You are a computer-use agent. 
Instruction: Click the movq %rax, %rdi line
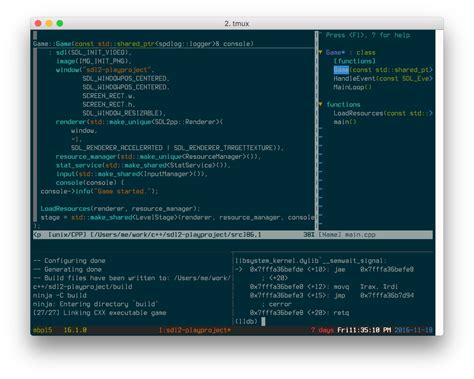click(x=324, y=287)
